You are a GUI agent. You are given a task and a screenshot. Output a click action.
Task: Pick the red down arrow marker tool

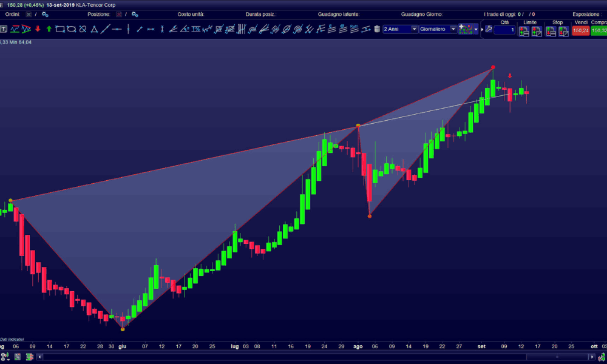pos(38,29)
